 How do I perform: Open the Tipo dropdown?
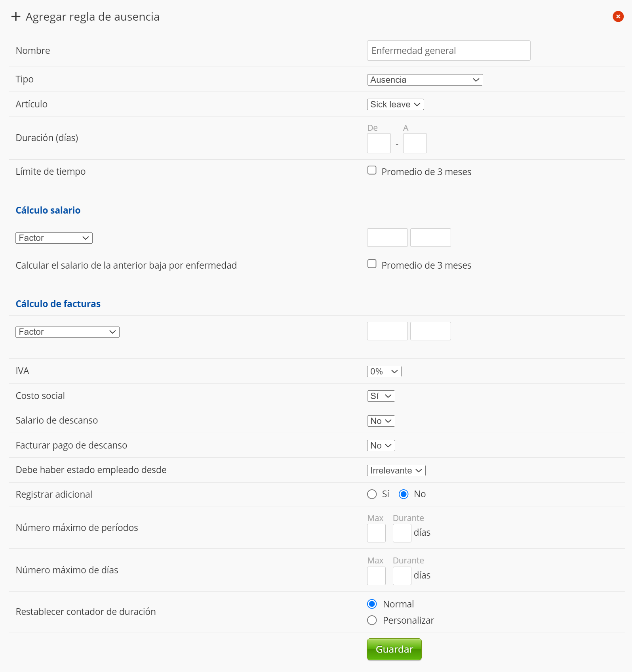(425, 80)
